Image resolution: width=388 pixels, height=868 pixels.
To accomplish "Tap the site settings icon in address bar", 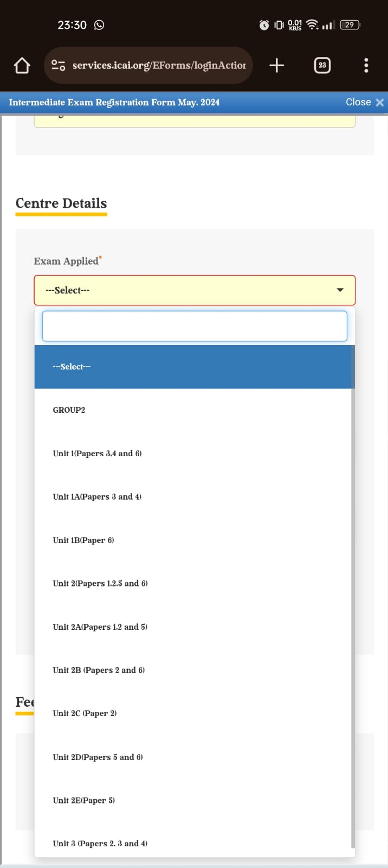I will click(58, 66).
